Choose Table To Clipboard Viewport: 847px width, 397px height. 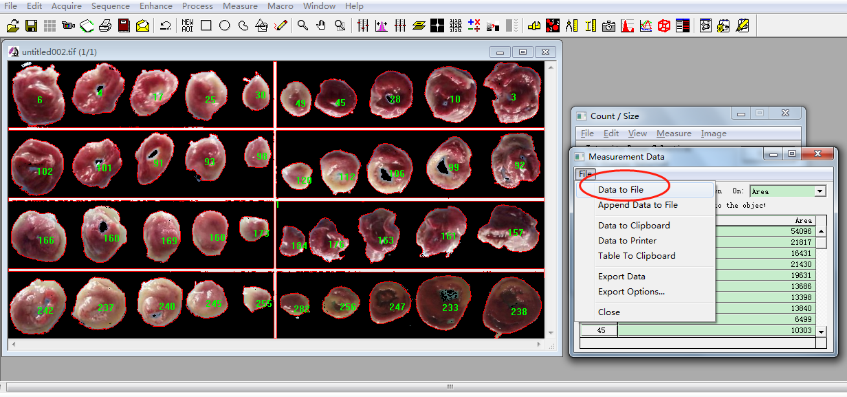645,255
